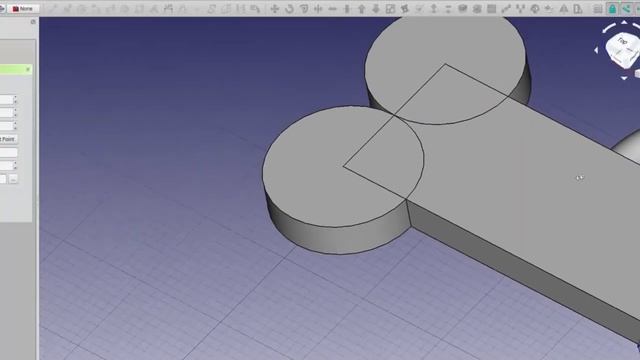Click the navigation cube left arrow
The image size is (640, 360).
tap(596, 50)
